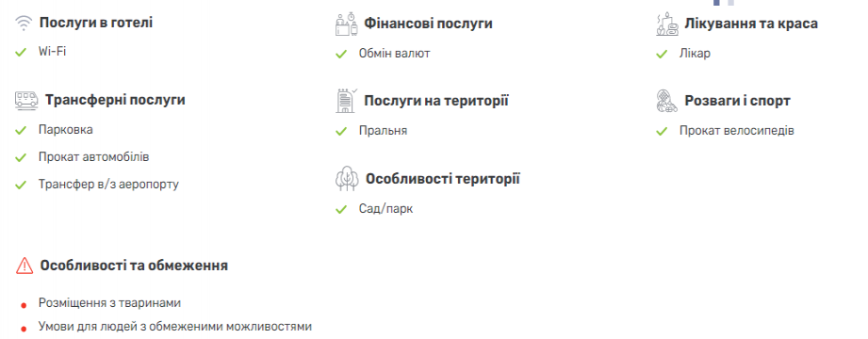Screen dimensions: 868x339
Task: Click Умови для людей з обмеженими можливостями
Action: click(175, 326)
